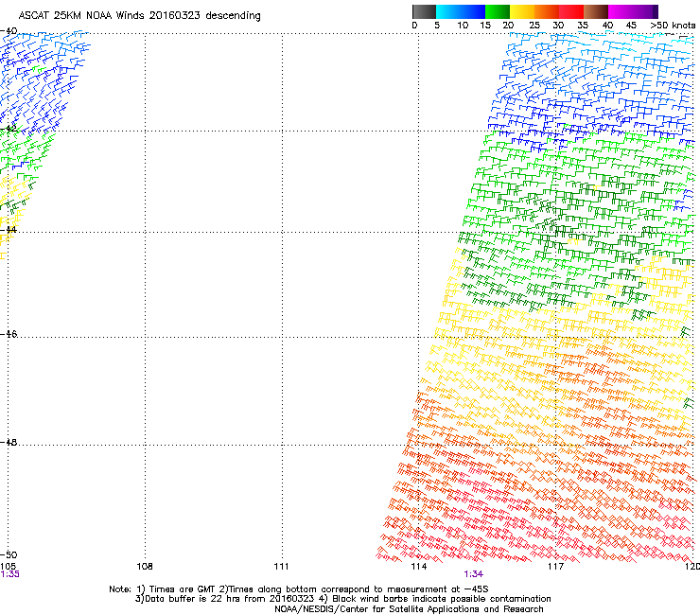This screenshot has width=700, height=615.
Task: Click the '15' legend scale label
Action: pyautogui.click(x=485, y=26)
